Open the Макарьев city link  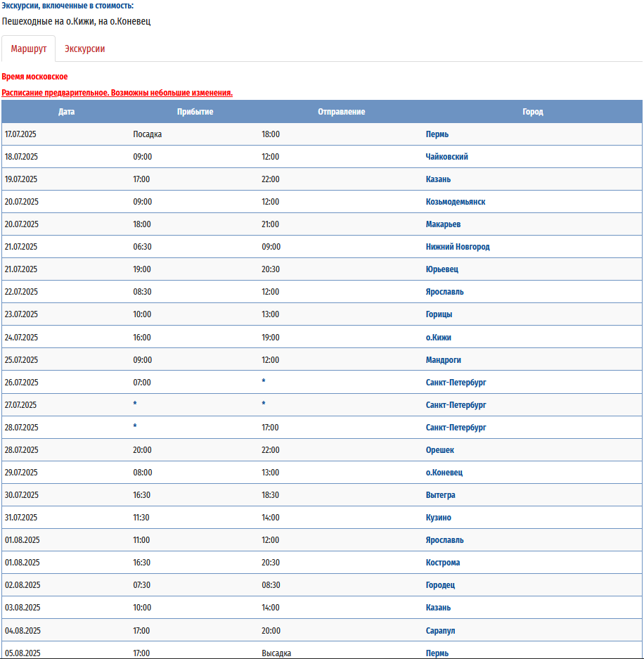coord(443,224)
